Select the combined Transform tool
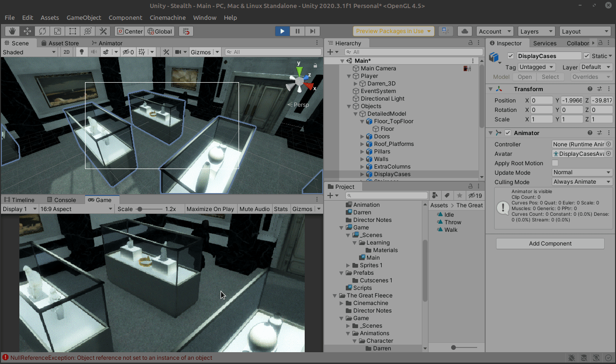The height and width of the screenshot is (364, 616). click(88, 31)
